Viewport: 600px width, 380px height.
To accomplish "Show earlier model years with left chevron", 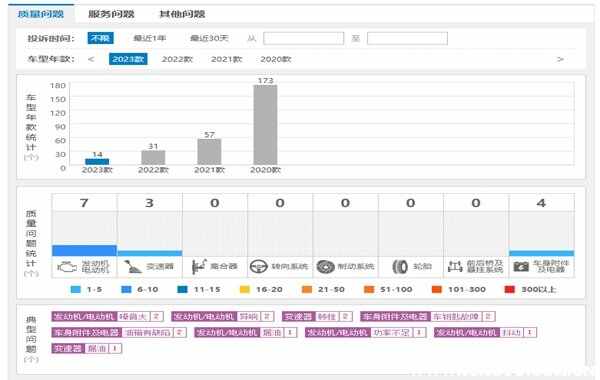I will [91, 59].
